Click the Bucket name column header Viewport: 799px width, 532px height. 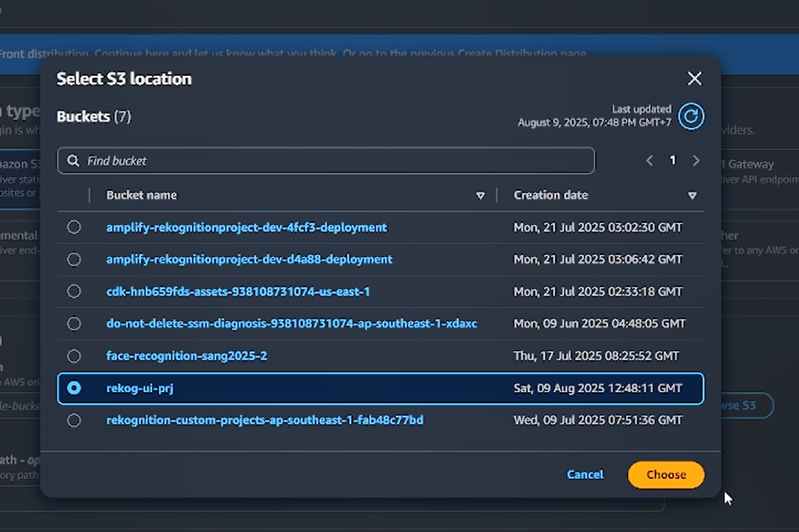tap(141, 196)
